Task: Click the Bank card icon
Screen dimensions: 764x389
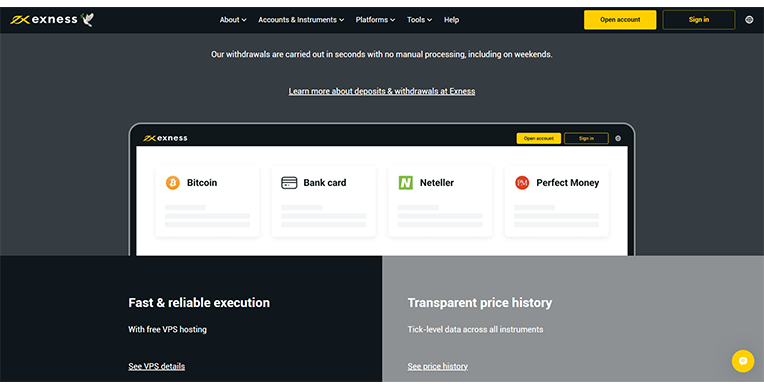Action: pyautogui.click(x=289, y=183)
